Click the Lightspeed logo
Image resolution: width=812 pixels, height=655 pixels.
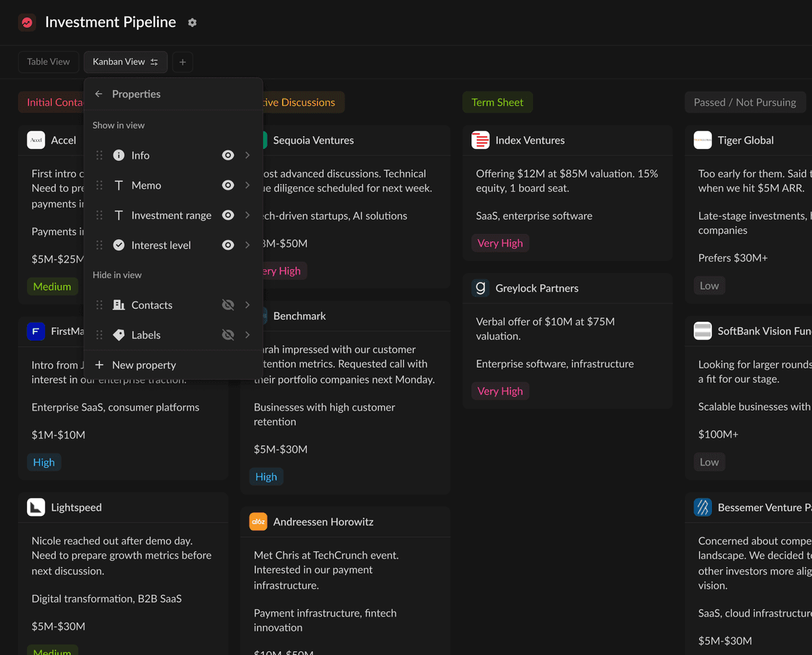click(x=36, y=508)
